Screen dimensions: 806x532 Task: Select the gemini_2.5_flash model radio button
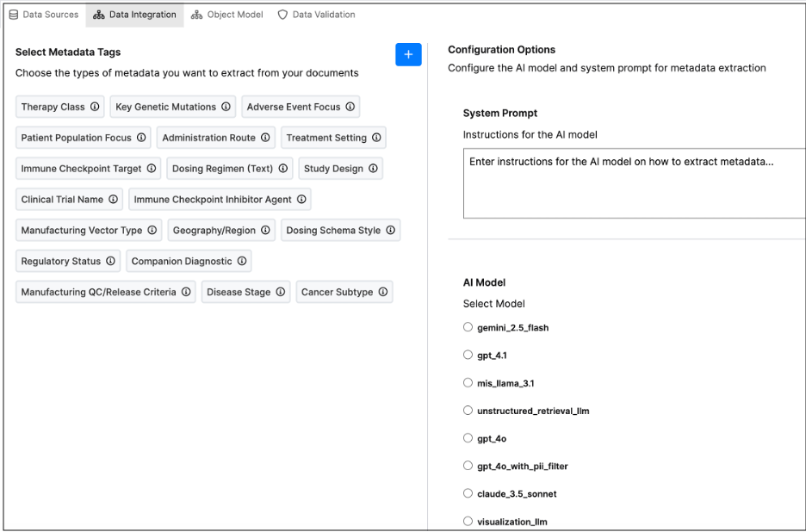click(x=468, y=327)
